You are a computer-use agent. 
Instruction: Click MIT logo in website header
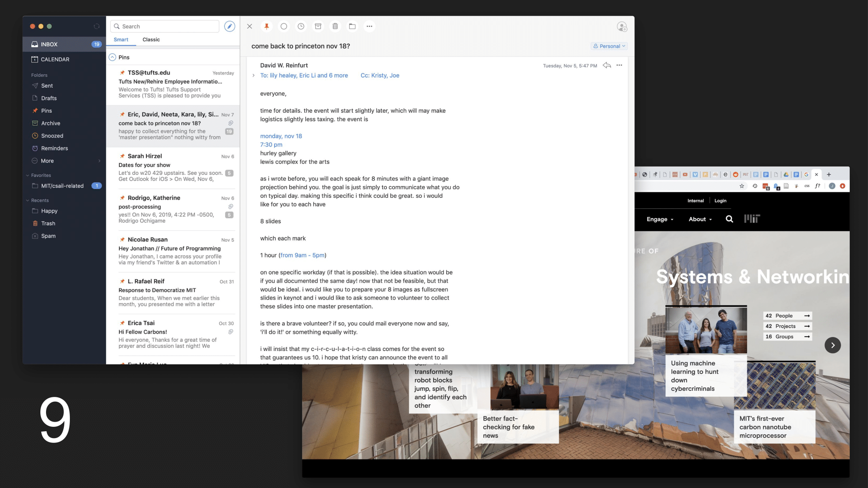pos(752,219)
